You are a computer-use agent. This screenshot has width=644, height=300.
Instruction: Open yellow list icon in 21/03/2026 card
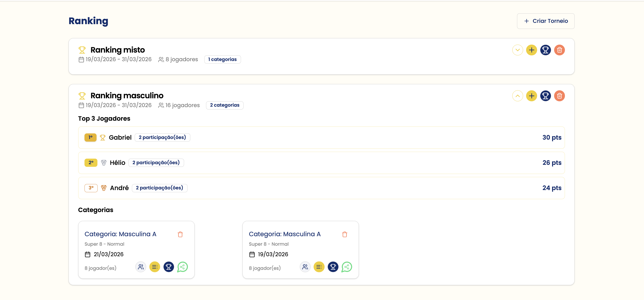[155, 267]
